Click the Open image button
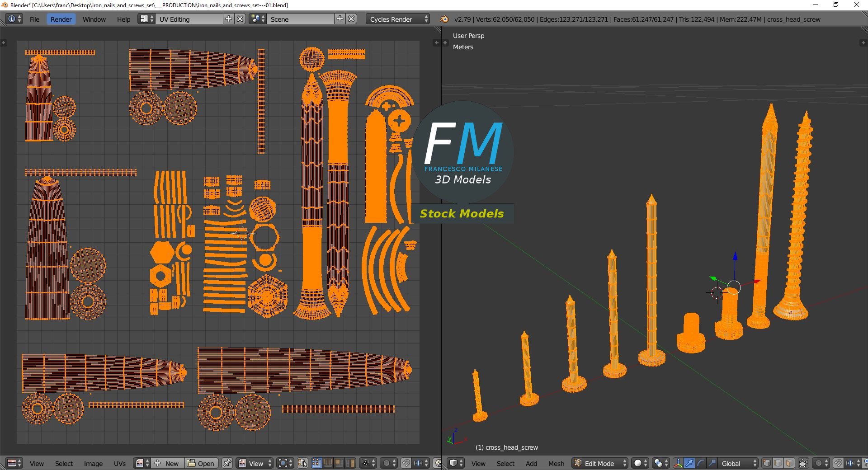 click(x=201, y=463)
